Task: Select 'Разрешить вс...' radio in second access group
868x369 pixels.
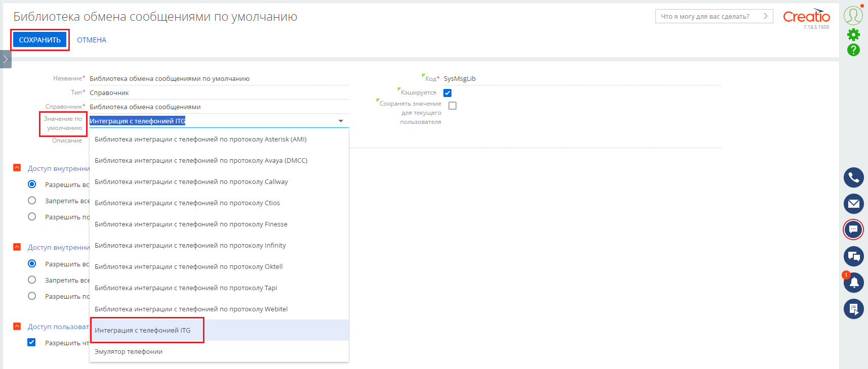Action: coord(32,263)
